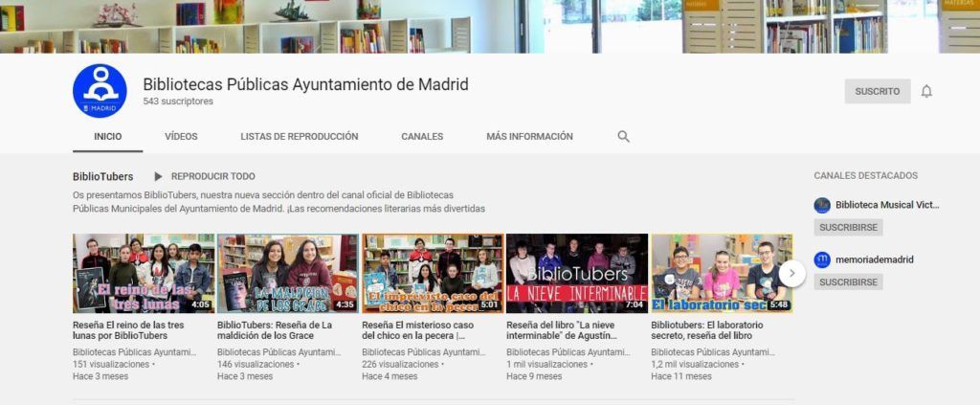Click the 543 suscriptores text
Image resolution: width=980 pixels, height=405 pixels.
point(178,101)
